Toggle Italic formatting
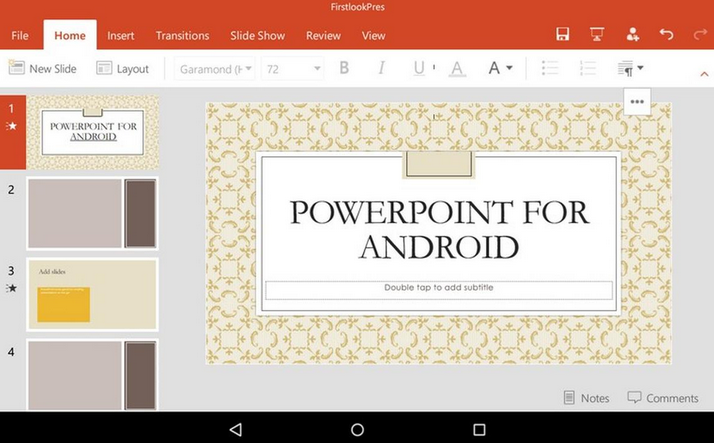Image resolution: width=714 pixels, height=443 pixels. tap(382, 68)
